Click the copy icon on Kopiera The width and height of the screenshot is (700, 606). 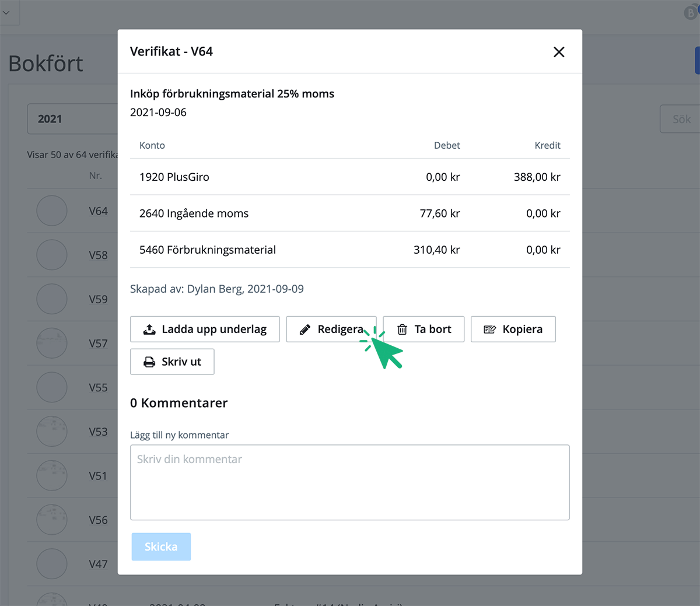point(490,330)
